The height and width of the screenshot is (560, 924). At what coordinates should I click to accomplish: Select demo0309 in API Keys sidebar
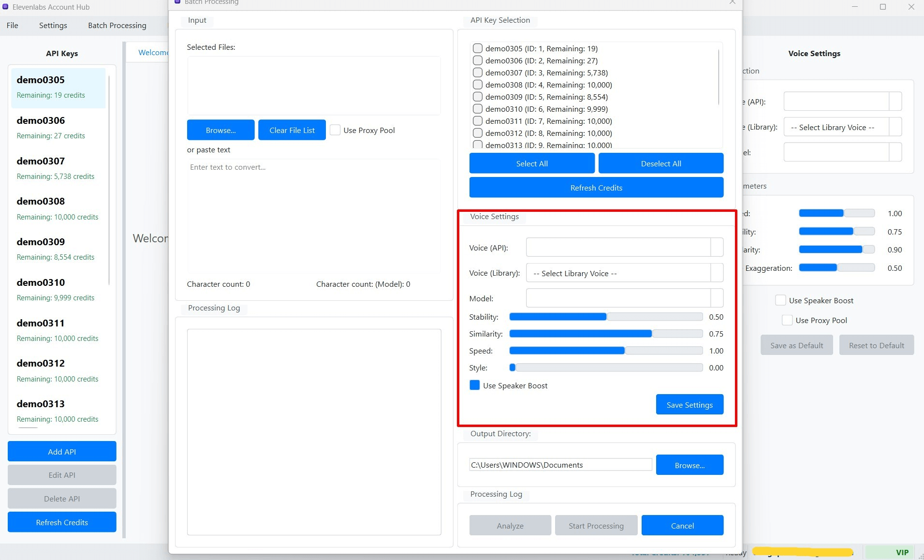coord(58,249)
